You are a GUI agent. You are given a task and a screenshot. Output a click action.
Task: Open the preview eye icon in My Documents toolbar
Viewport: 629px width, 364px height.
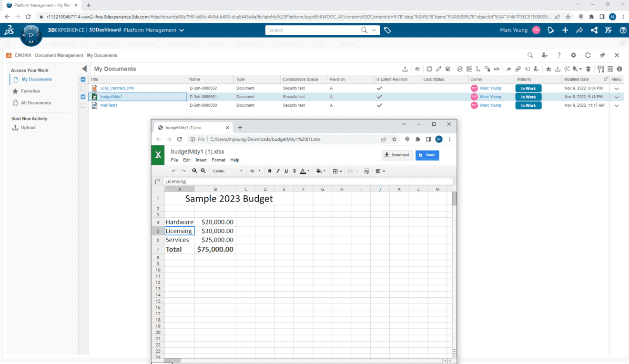click(x=417, y=69)
